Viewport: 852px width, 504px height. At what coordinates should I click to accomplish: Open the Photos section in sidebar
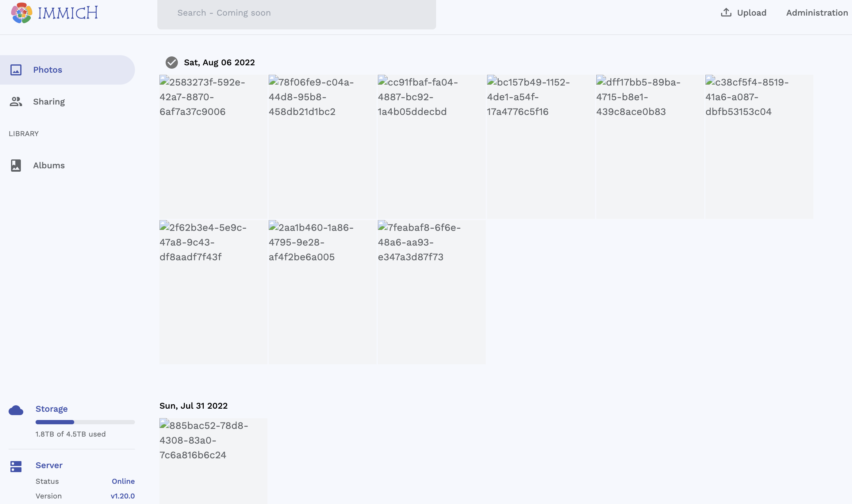coord(48,70)
